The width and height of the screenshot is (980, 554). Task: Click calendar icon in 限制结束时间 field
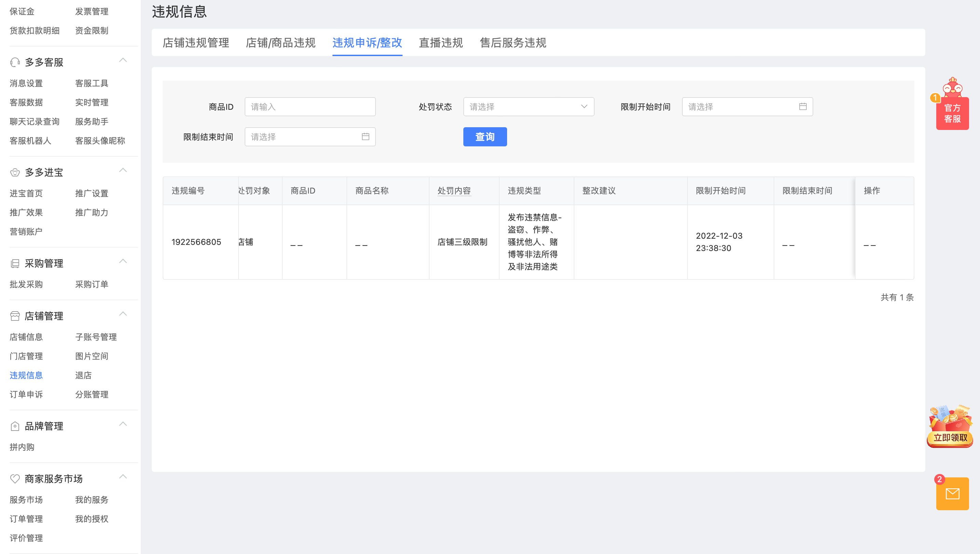(365, 137)
